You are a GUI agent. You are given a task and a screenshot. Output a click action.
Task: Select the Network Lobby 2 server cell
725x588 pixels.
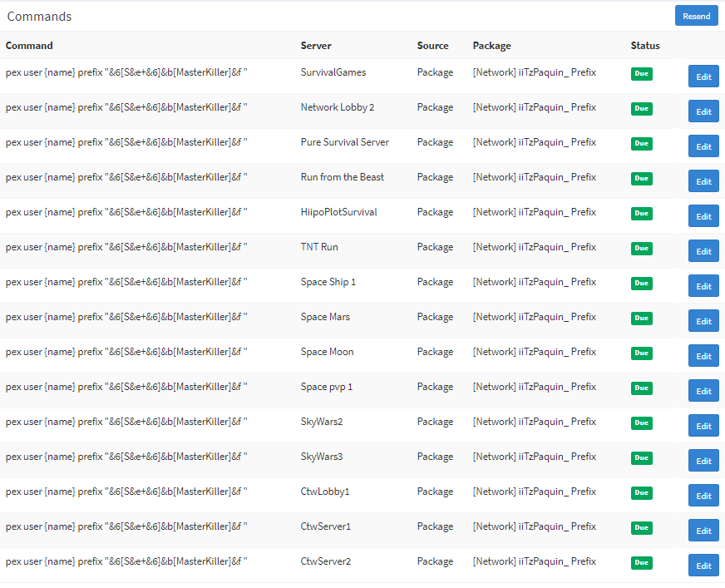(337, 107)
